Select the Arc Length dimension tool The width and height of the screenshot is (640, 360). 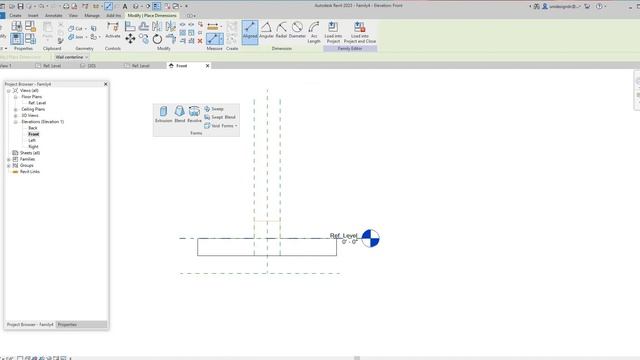pyautogui.click(x=313, y=32)
